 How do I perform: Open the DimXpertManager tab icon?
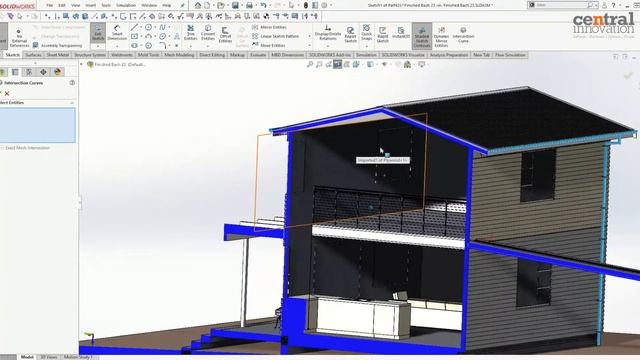point(43,72)
